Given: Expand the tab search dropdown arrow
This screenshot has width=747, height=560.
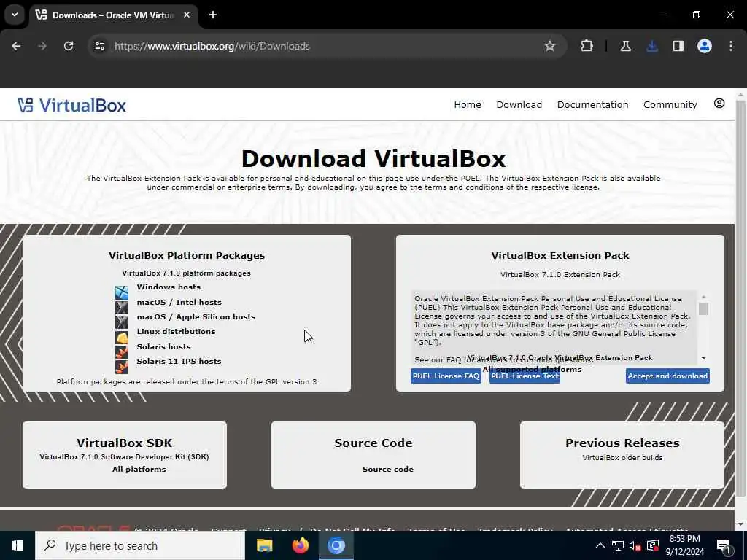Looking at the screenshot, I should (15, 15).
